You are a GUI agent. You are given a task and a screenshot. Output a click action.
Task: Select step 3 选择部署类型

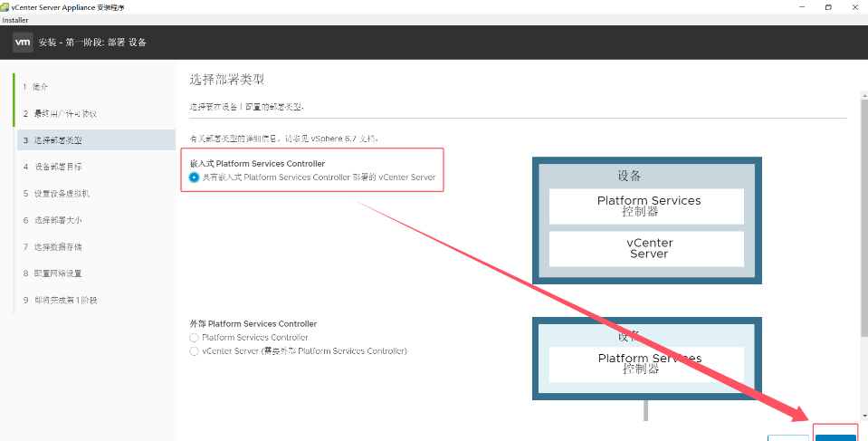coord(96,140)
